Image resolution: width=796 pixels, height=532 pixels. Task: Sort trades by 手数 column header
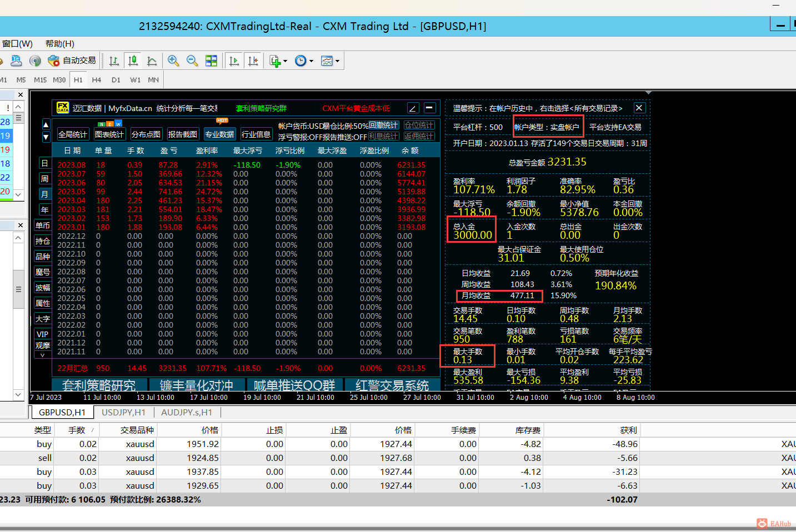click(77, 430)
